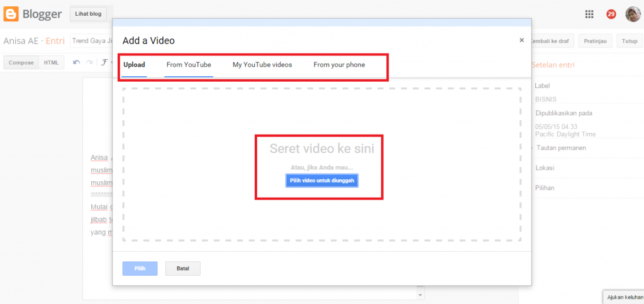Expand the Lokasi setting
The image size is (644, 304).
(544, 168)
